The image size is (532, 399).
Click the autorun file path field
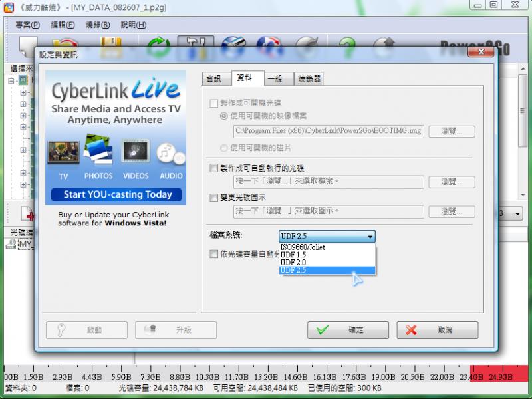(x=329, y=182)
